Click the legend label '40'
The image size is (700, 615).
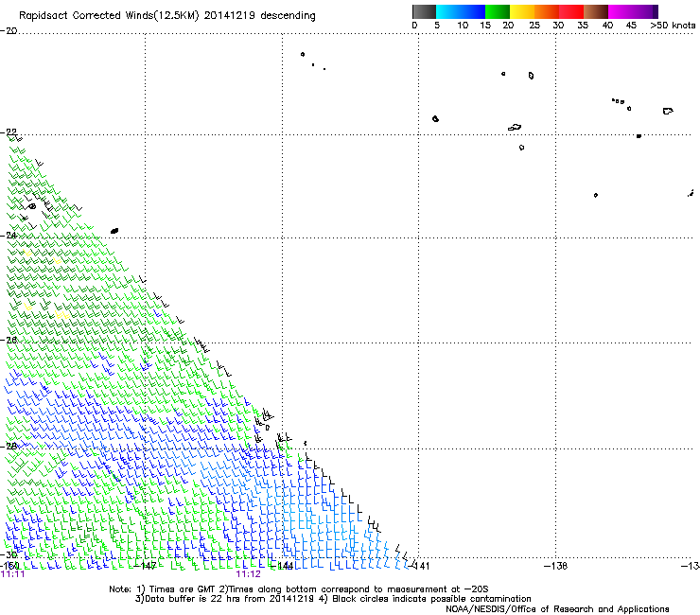coord(607,26)
